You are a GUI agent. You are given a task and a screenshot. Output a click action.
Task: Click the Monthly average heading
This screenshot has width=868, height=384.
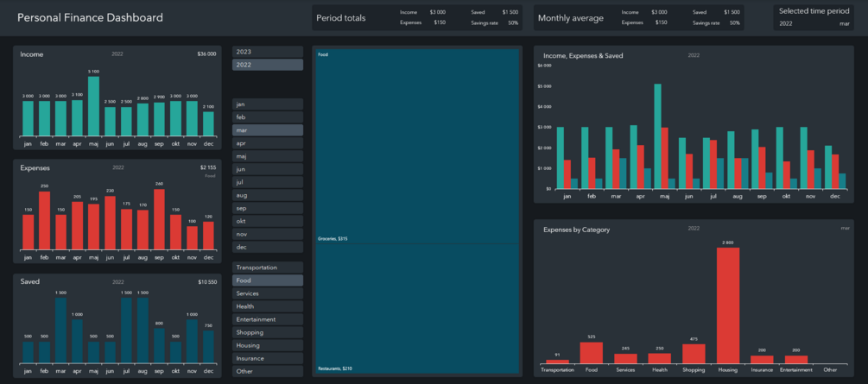point(571,18)
